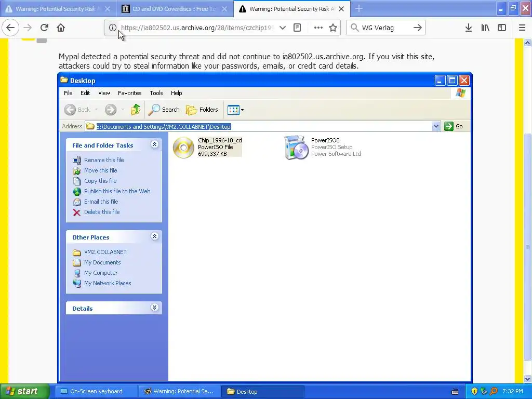Open My Network Places link
Image resolution: width=532 pixels, height=399 pixels.
coord(108,283)
